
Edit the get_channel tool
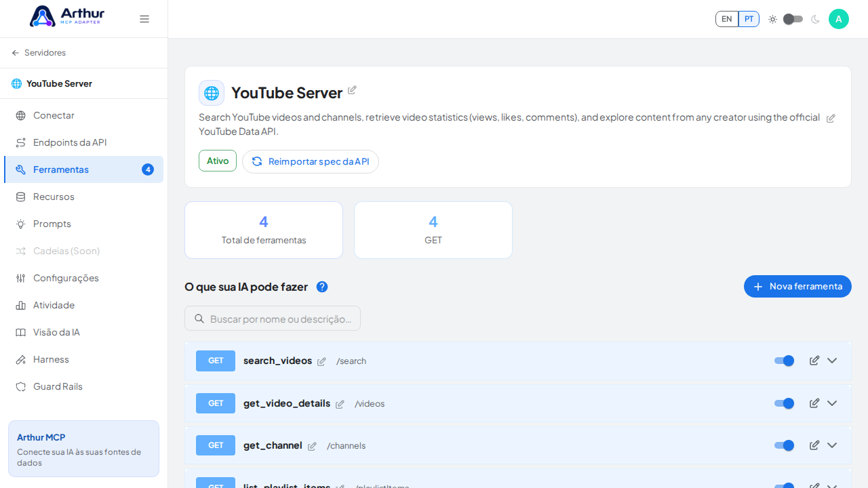point(814,445)
